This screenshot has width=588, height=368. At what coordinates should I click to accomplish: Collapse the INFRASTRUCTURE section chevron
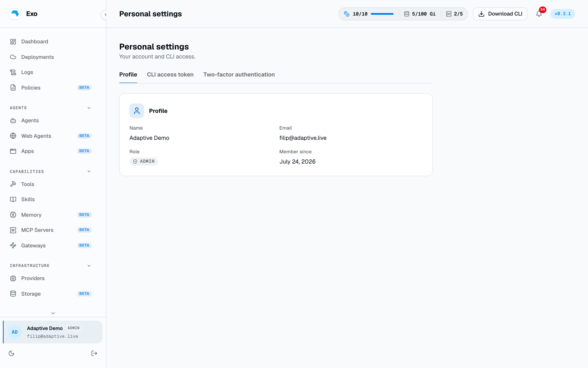89,266
